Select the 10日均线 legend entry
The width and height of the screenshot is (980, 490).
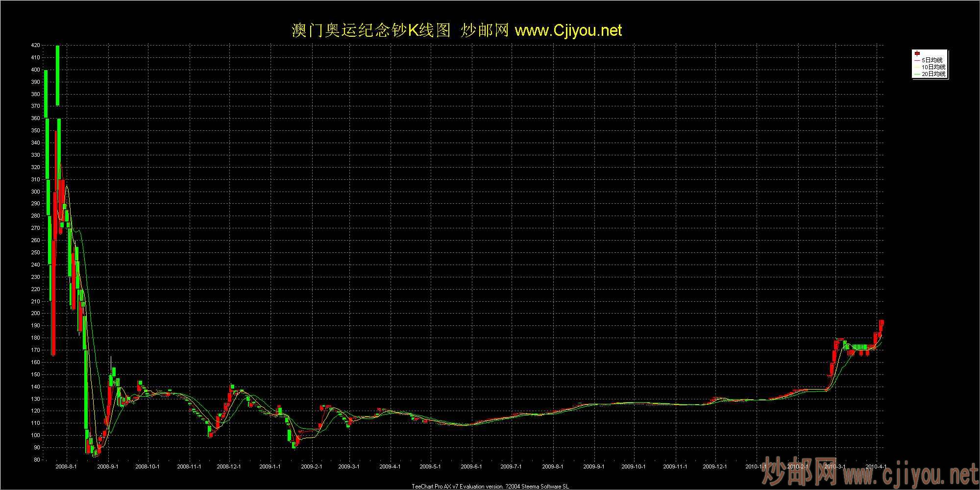tap(933, 67)
